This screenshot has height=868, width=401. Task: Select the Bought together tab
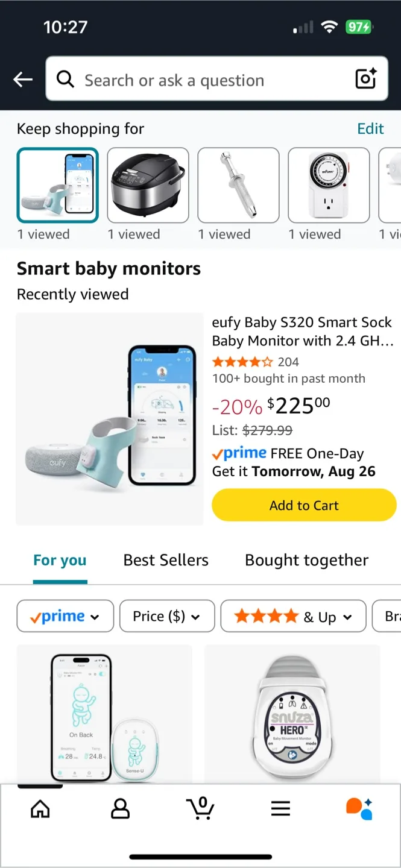tap(306, 560)
